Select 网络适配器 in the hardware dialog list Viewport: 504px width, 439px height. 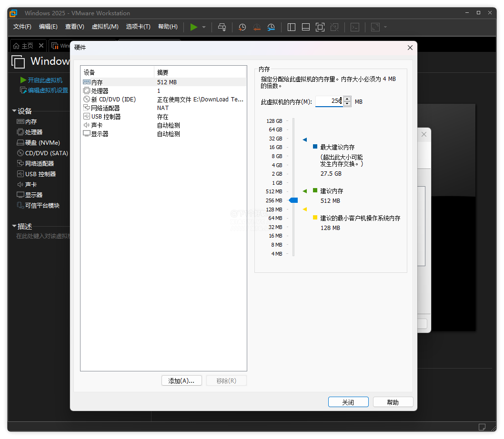105,108
